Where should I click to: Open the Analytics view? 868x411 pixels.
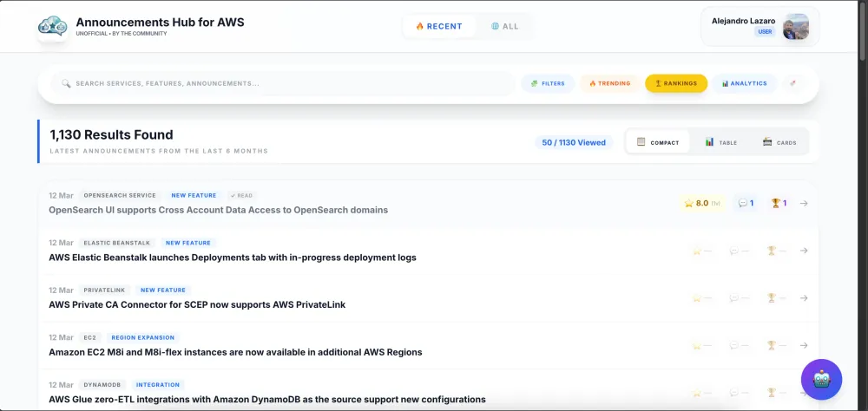click(744, 83)
